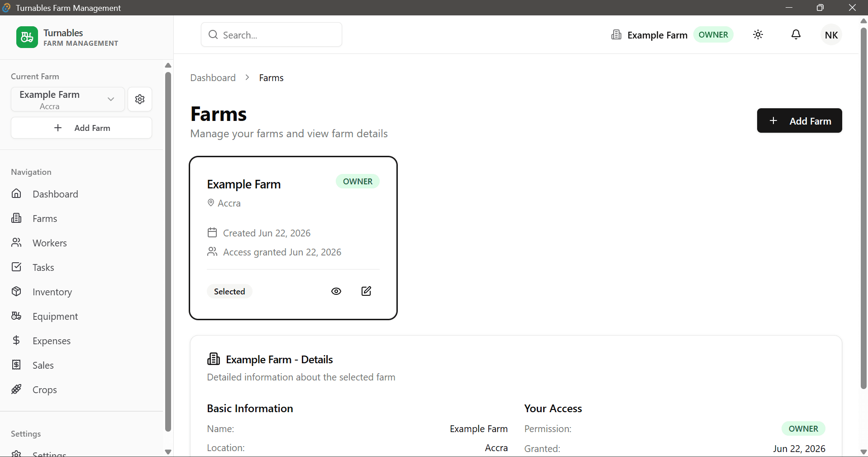868x457 pixels.
Task: Click 'Access granted Jun 22, 2026' text
Action: coord(282,252)
